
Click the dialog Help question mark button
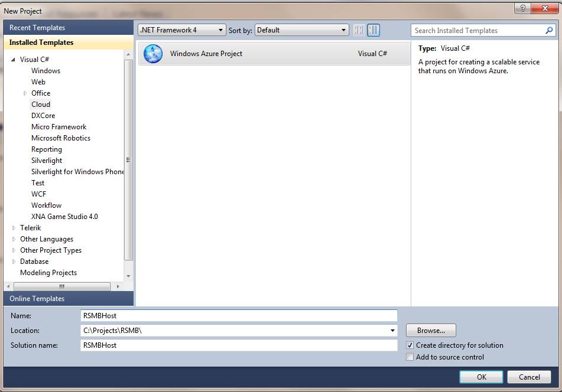point(522,8)
